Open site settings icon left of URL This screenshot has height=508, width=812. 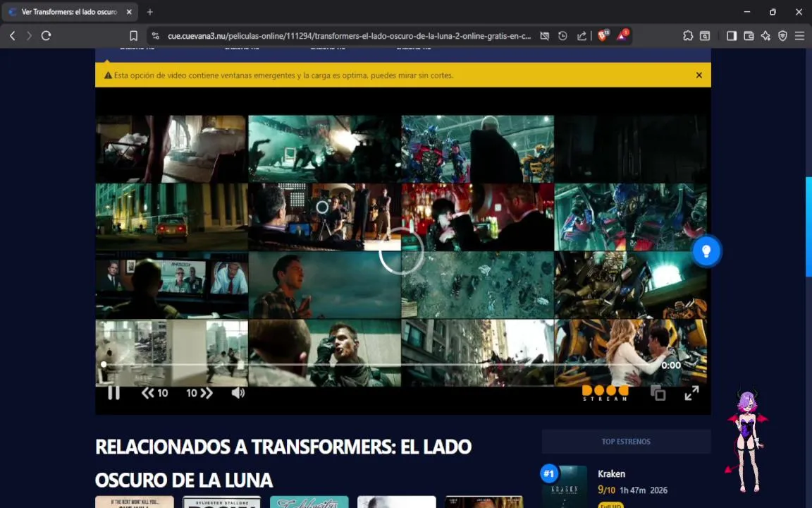tap(155, 36)
